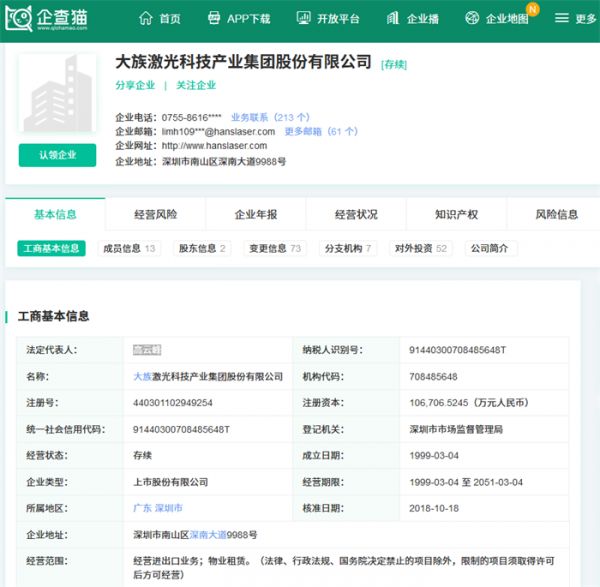
Task: Select the 成员信息 13 sub-tab
Action: tap(129, 248)
